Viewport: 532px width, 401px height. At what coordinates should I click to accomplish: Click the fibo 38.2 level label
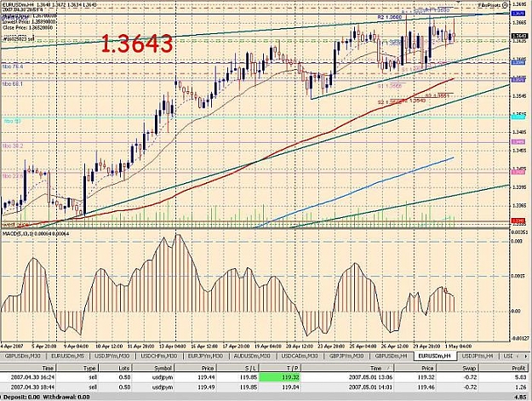pyautogui.click(x=13, y=146)
